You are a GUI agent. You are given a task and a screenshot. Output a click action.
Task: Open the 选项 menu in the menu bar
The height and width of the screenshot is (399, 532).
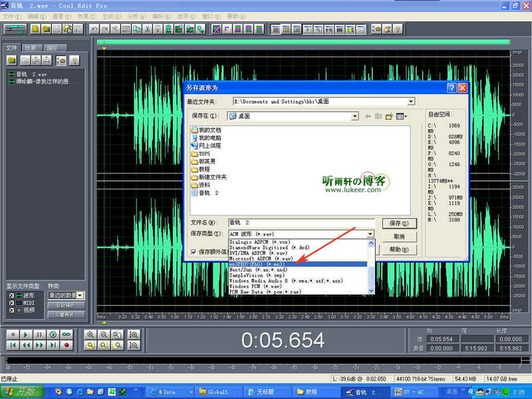(186, 16)
